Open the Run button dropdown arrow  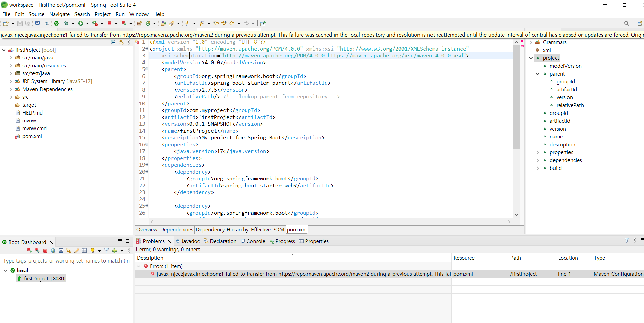(x=87, y=23)
